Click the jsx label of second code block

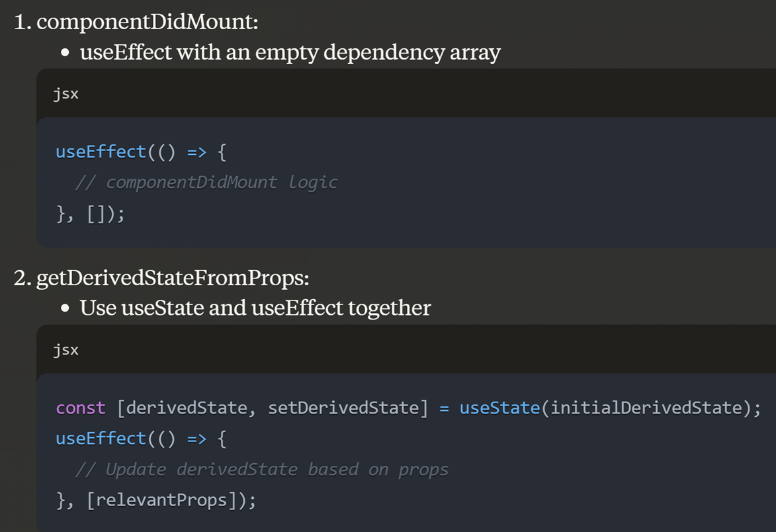coord(65,350)
